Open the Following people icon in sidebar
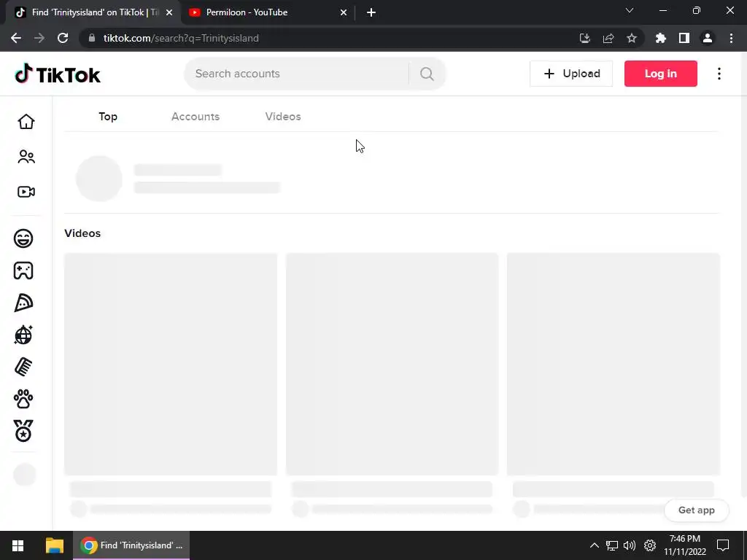 pos(26,157)
